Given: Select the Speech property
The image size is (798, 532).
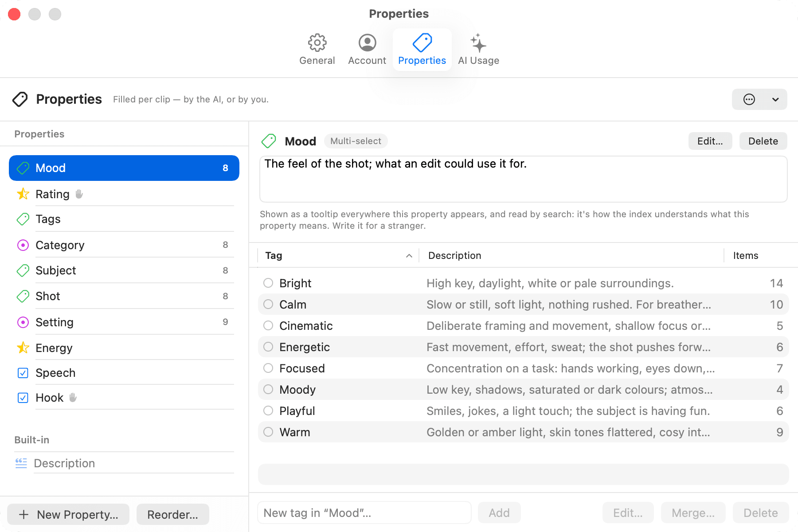Looking at the screenshot, I should tap(124, 373).
